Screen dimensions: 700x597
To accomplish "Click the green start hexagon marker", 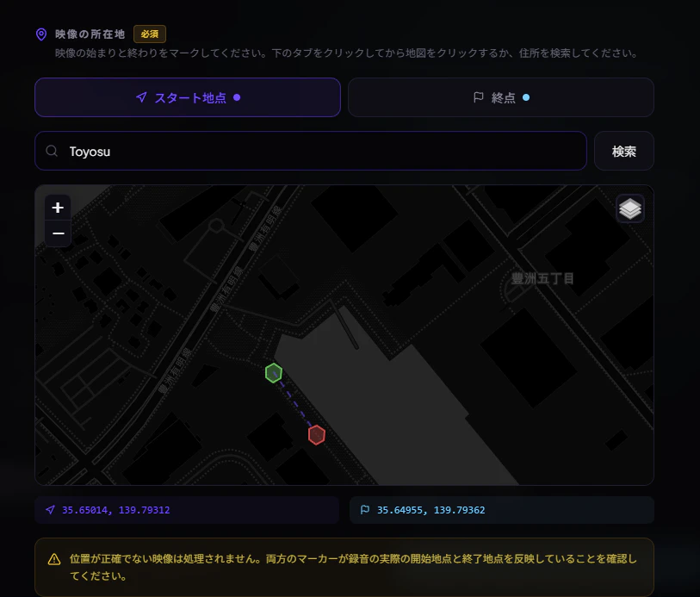I will (x=273, y=373).
